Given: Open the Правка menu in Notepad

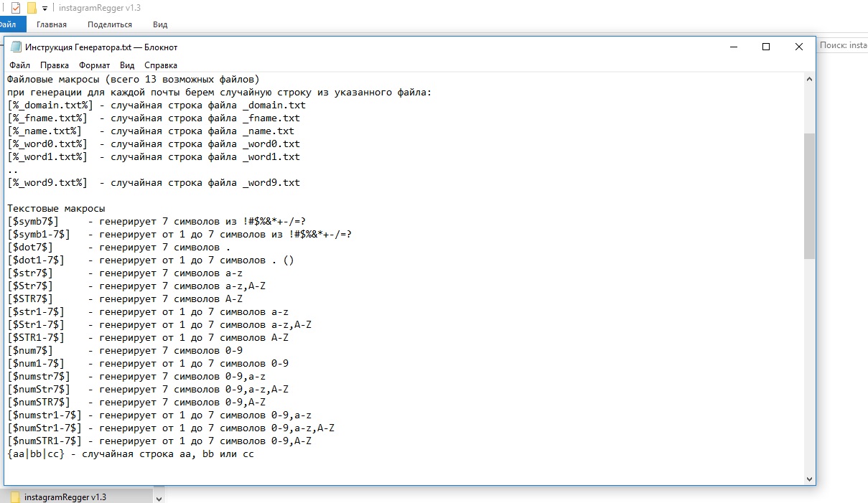Looking at the screenshot, I should tap(55, 65).
